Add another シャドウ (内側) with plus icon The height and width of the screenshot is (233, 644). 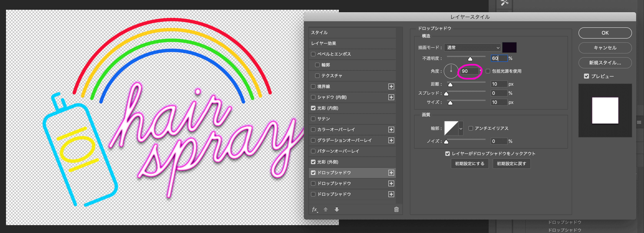(391, 97)
